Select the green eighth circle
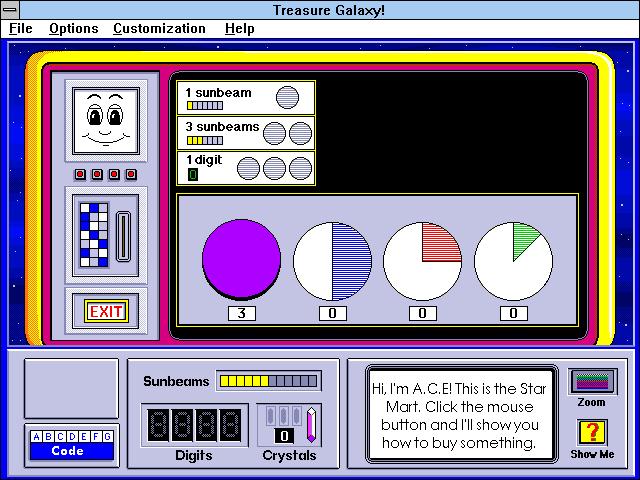The width and height of the screenshot is (640, 480). point(513,261)
